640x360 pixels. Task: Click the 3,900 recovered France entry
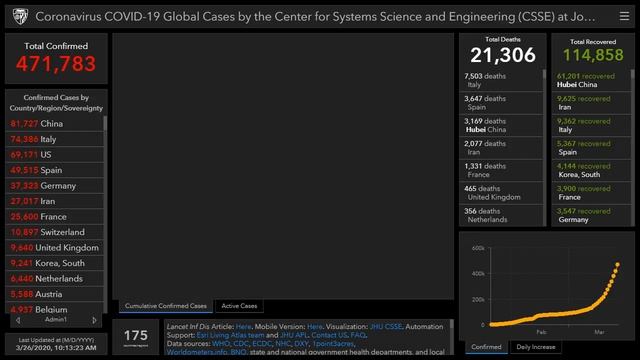click(x=591, y=193)
